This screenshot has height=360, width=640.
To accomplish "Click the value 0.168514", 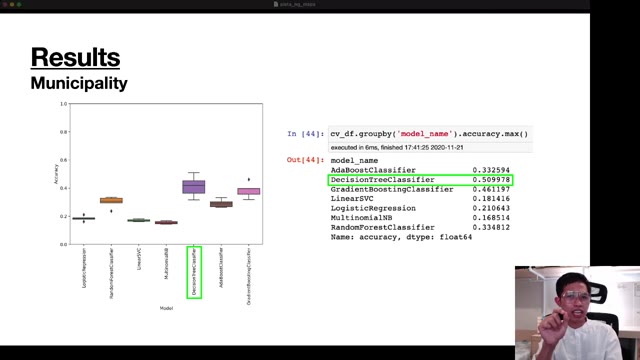I will [491, 218].
